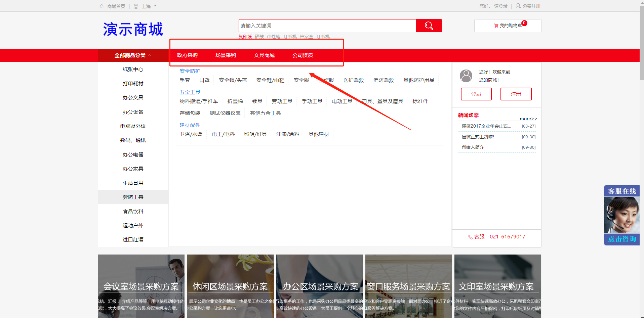Viewport: 644px width, 318px height.
Task: Click the home icon beside 商城首页
Action: 102,6
